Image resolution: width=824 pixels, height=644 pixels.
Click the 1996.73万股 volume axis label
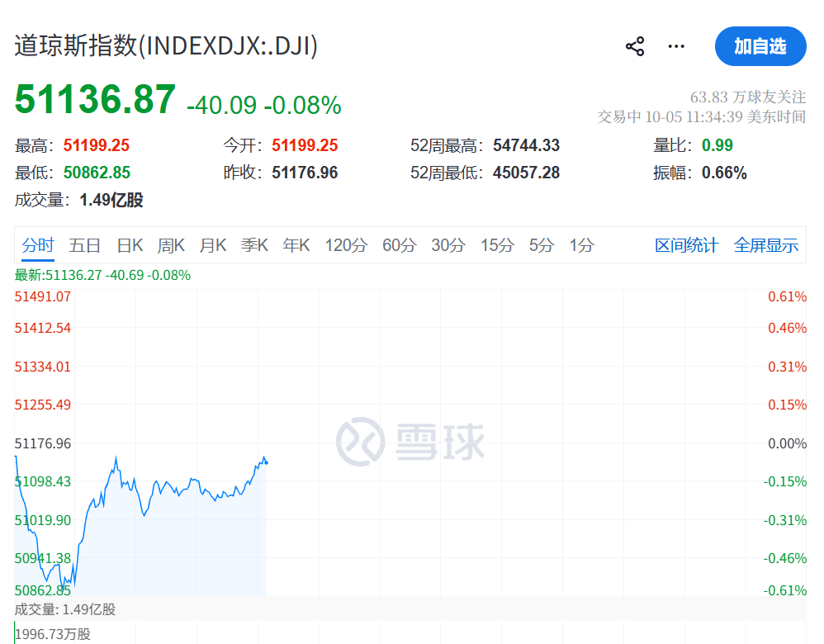click(x=53, y=634)
